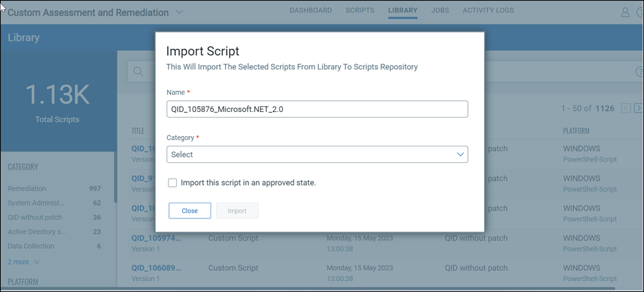Open the Dashboard tab

[310, 11]
